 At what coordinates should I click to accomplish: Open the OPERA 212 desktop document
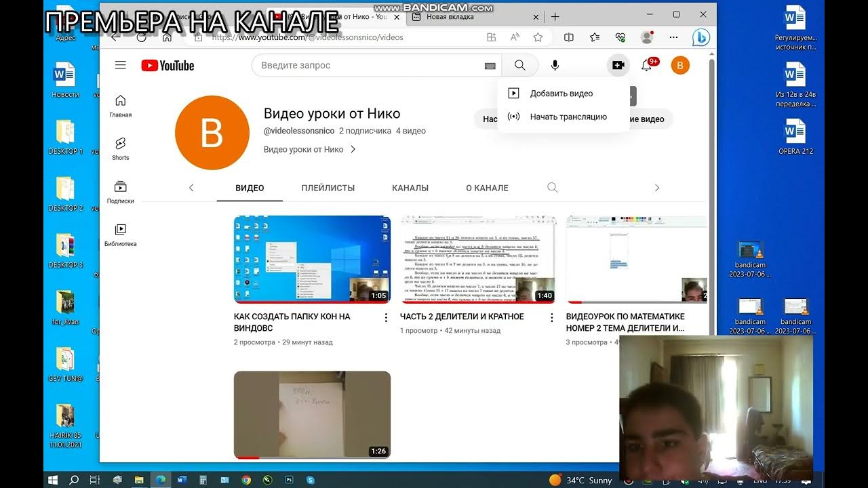click(795, 136)
